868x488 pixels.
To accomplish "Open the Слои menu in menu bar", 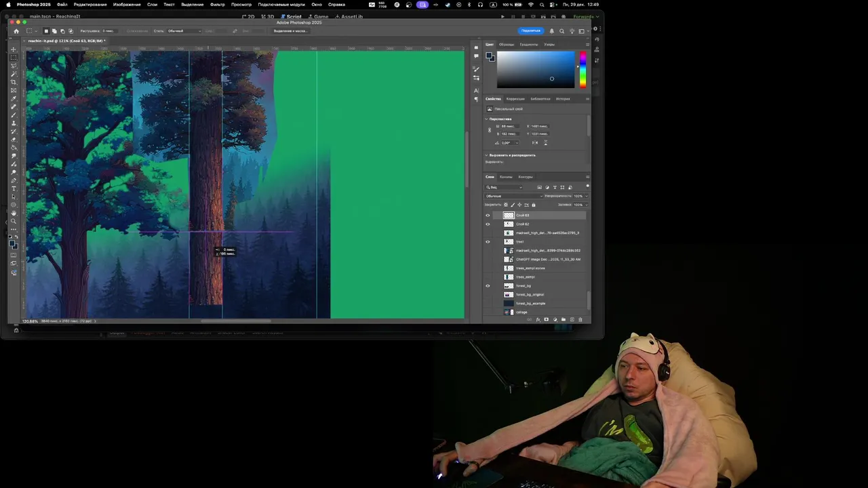I will (x=153, y=5).
